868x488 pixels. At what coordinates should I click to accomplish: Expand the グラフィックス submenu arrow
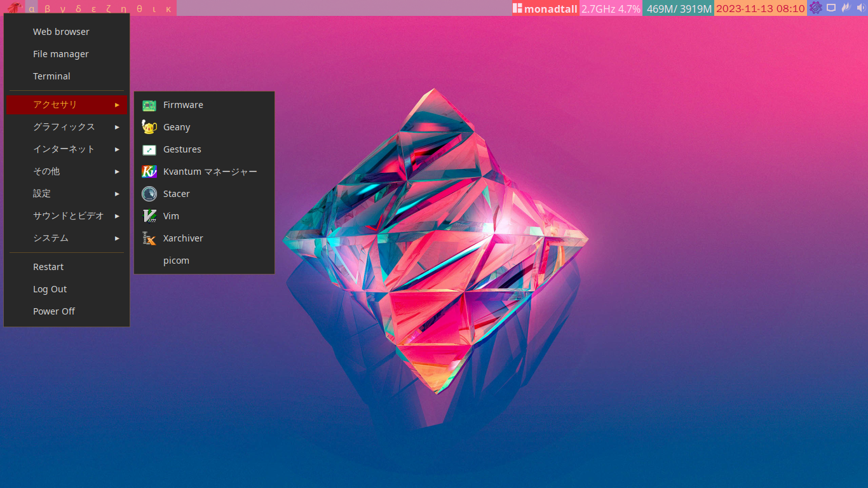coord(117,127)
